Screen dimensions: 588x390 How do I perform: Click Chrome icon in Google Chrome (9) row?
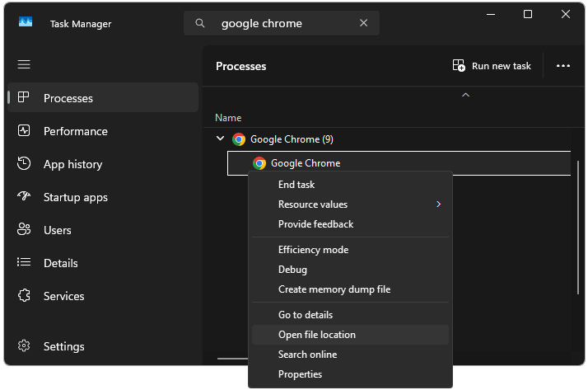(239, 139)
